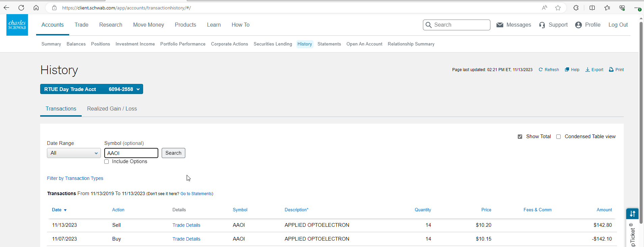Viewport: 644px width, 247px height.
Task: Open Support headset icon
Action: click(542, 25)
